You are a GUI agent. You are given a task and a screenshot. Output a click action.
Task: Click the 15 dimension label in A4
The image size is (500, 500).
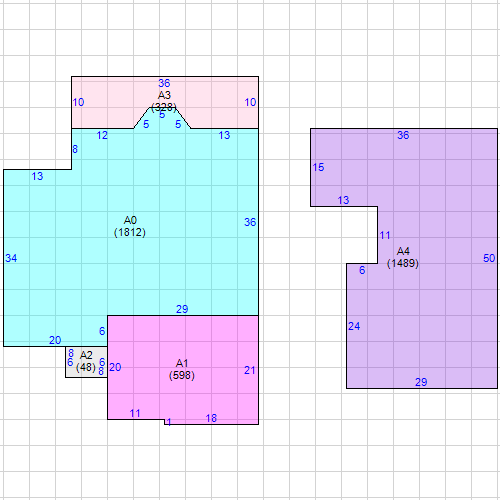[x=318, y=167]
